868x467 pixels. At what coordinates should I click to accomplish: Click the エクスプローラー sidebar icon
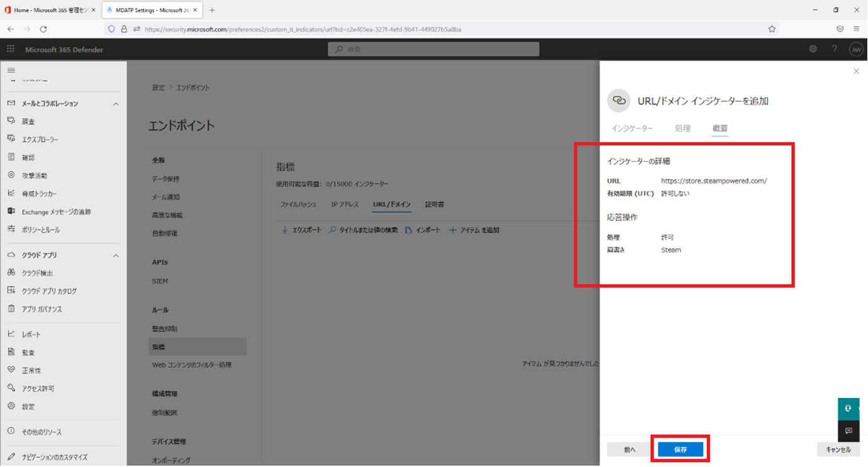pos(11,139)
